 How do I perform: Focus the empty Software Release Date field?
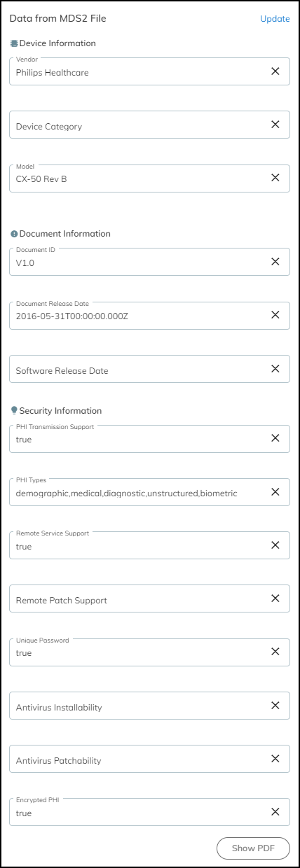click(149, 368)
